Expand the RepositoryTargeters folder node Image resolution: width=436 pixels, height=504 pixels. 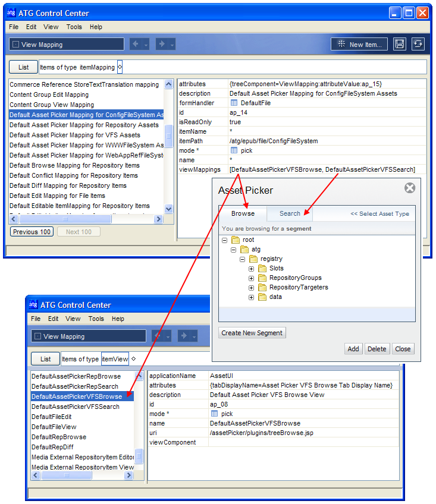(251, 288)
